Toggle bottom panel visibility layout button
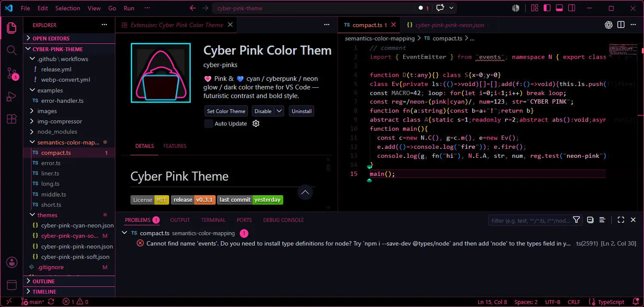 (x=560, y=8)
